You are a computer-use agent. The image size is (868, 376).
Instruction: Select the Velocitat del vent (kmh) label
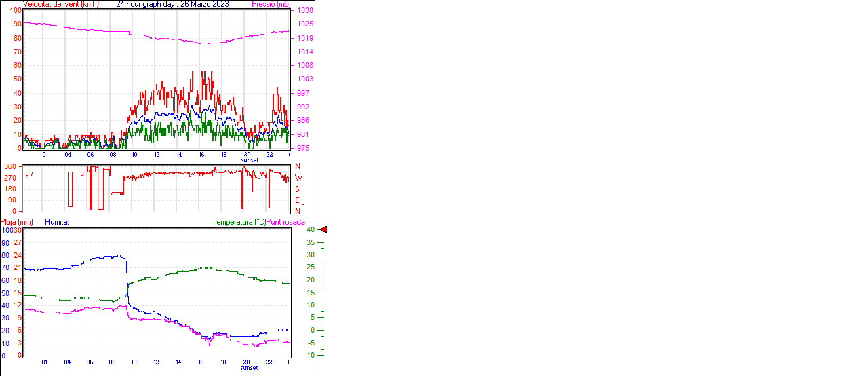60,4
